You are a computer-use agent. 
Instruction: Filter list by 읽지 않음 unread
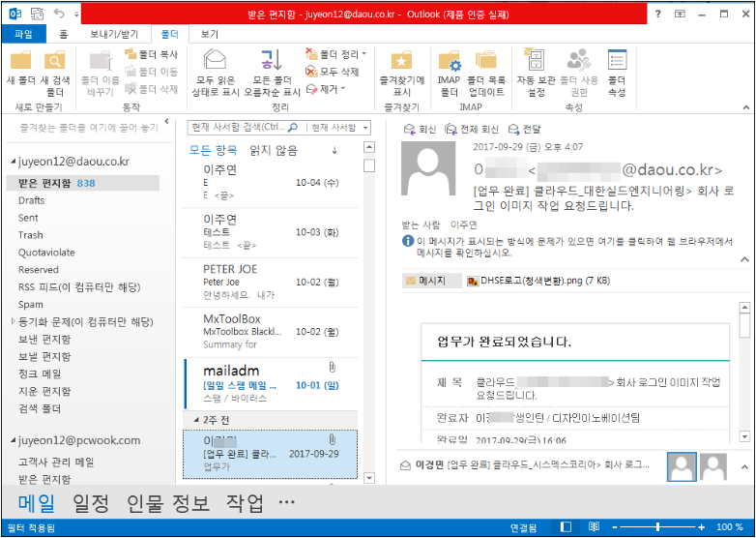coord(274,151)
